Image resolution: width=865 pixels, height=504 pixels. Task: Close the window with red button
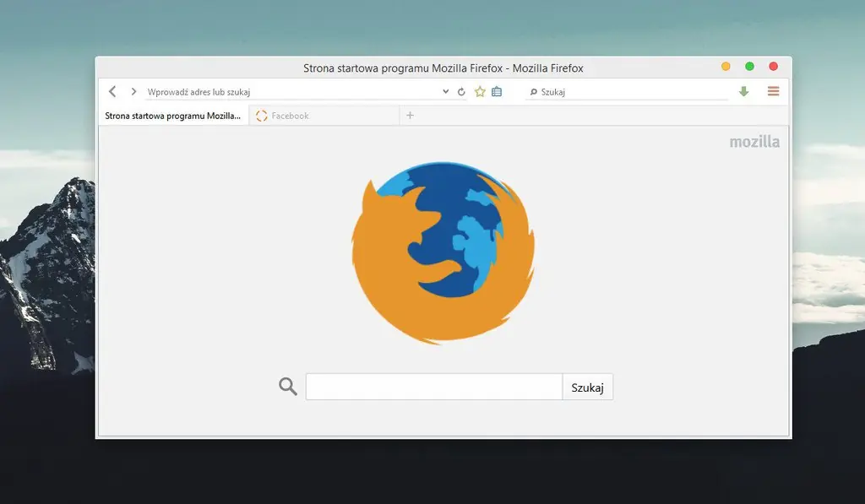coord(774,66)
